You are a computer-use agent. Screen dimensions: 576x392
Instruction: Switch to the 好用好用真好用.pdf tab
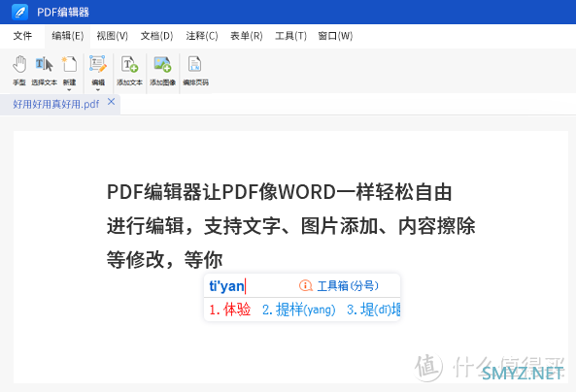[x=56, y=104]
